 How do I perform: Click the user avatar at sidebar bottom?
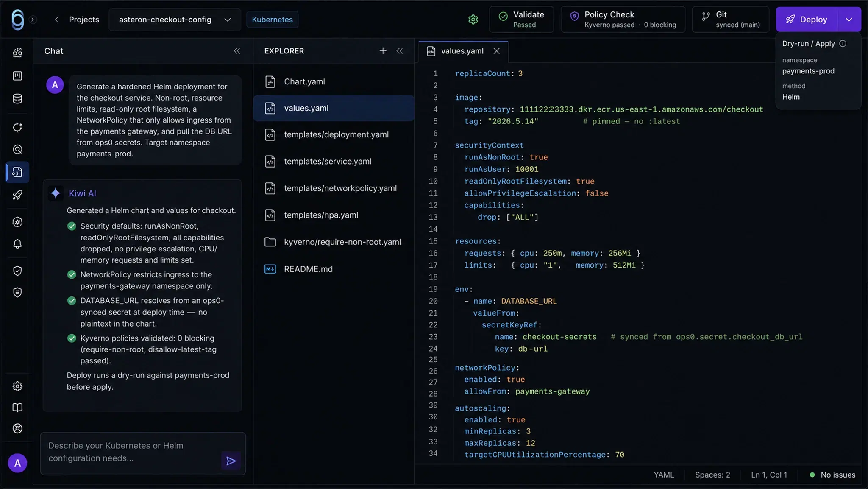[17, 463]
